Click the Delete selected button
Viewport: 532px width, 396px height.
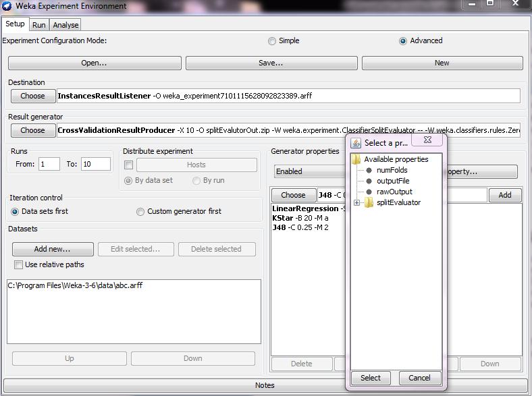coord(217,249)
